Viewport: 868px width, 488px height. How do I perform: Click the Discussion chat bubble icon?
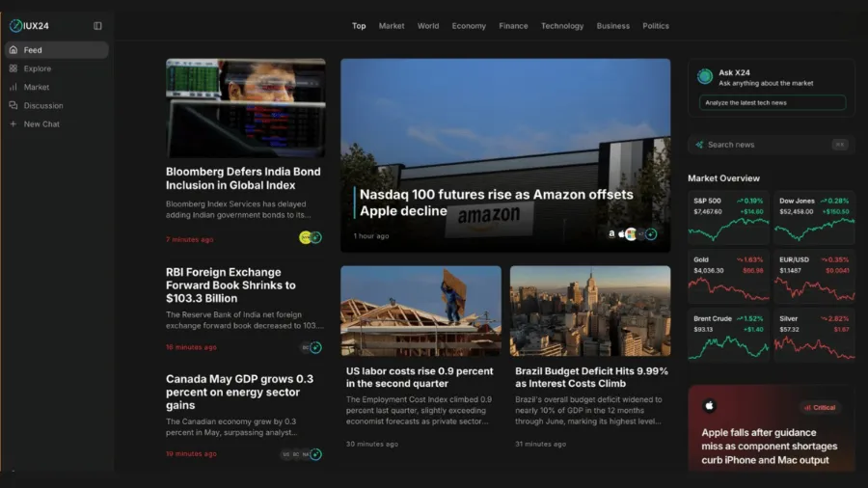pos(14,105)
